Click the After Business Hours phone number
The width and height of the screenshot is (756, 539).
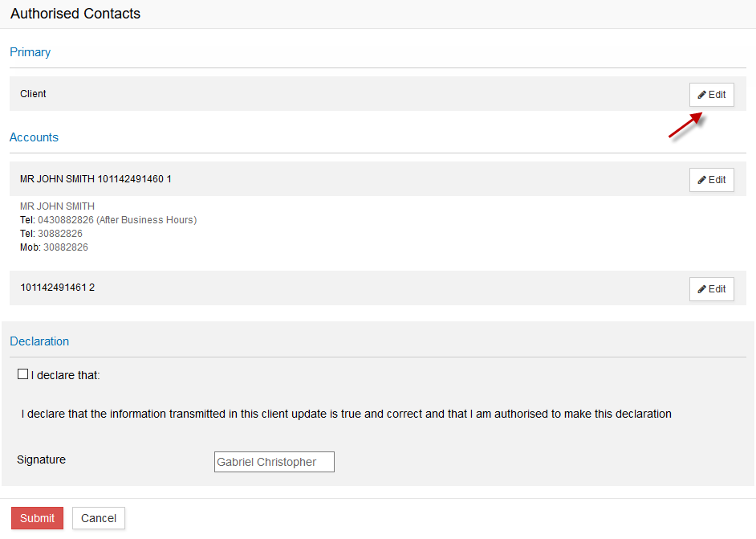coord(116,220)
